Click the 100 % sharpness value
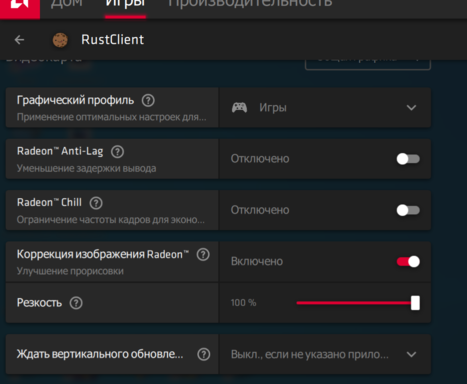467x384 pixels. (x=244, y=303)
